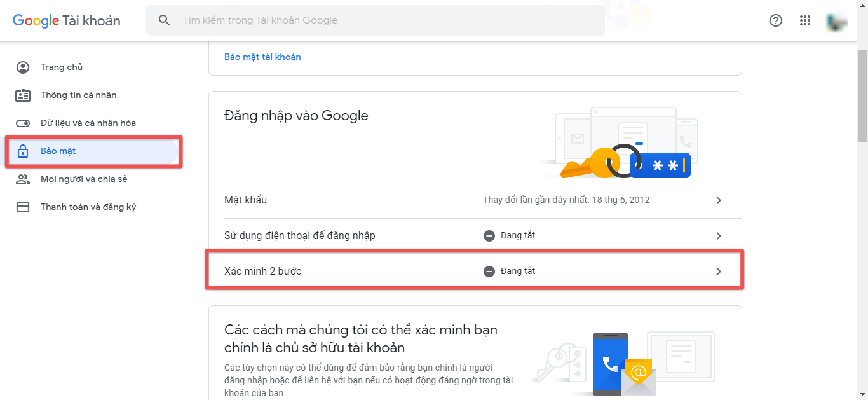Click the Bảo mật padlock icon
This screenshot has width=868, height=400.
click(23, 151)
